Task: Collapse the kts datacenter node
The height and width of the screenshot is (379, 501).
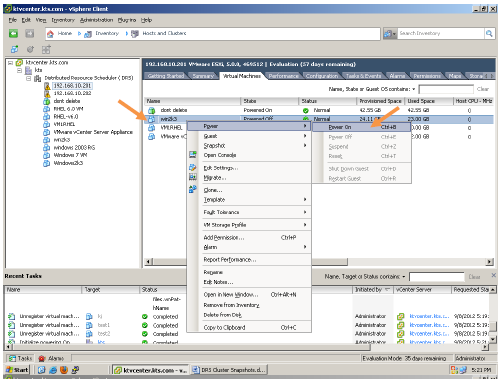Action: coord(20,70)
